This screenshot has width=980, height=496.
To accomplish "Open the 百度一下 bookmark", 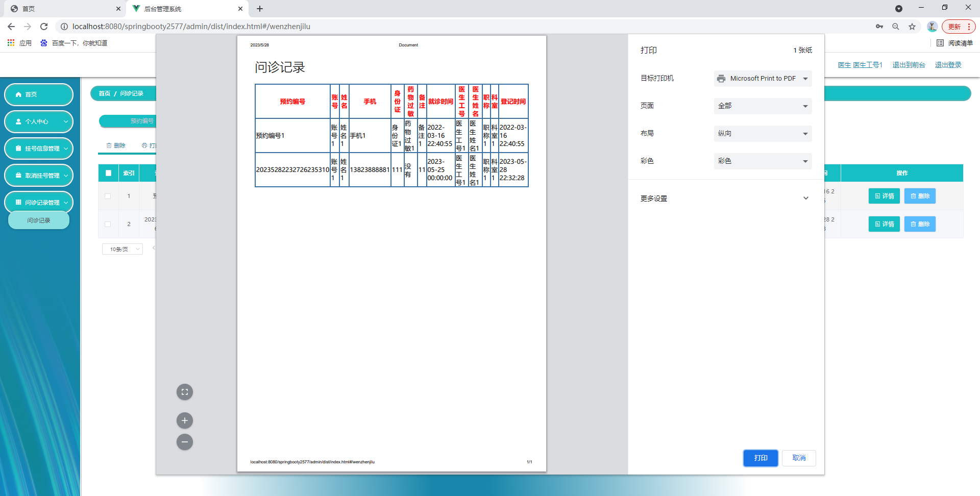I will 74,43.
